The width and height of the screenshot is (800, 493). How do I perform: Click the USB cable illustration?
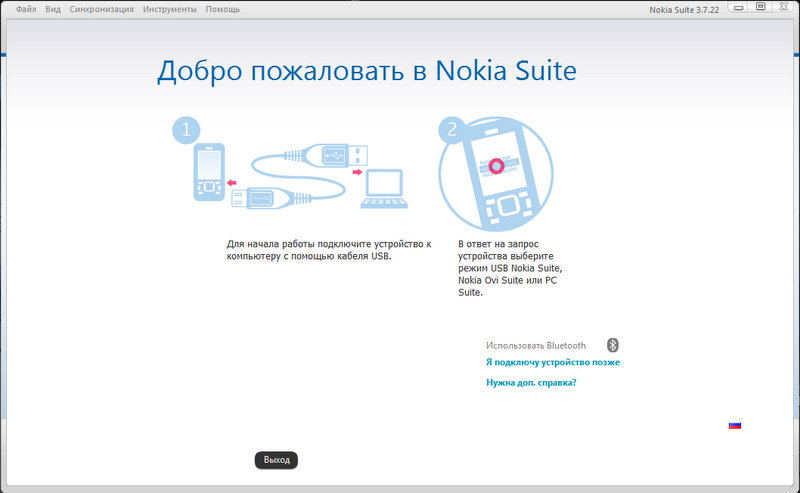[x=299, y=176]
